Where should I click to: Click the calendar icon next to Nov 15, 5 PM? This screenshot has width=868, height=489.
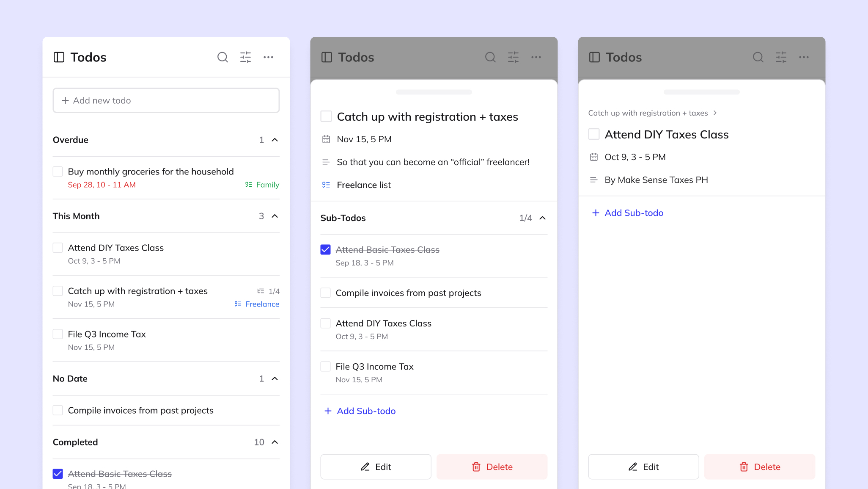pyautogui.click(x=326, y=139)
